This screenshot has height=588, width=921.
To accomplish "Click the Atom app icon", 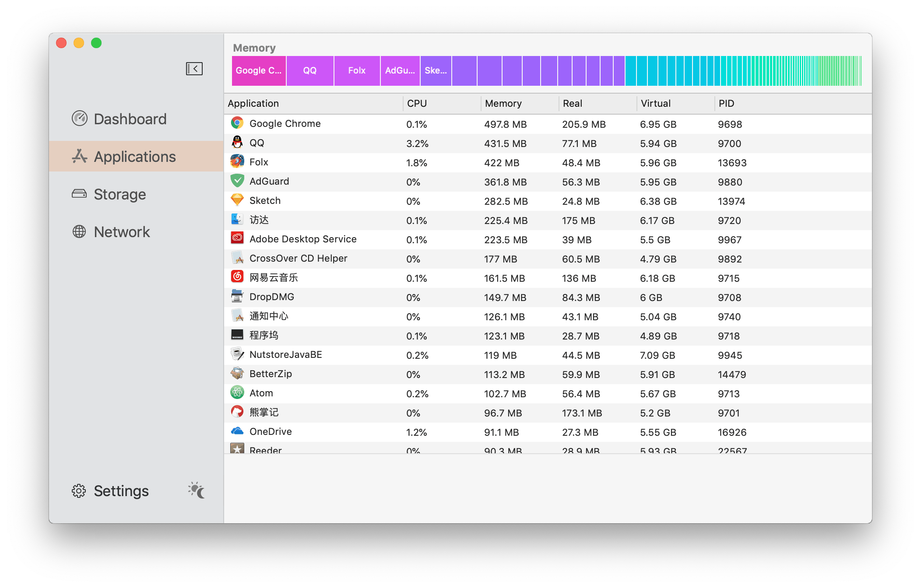I will (x=237, y=393).
